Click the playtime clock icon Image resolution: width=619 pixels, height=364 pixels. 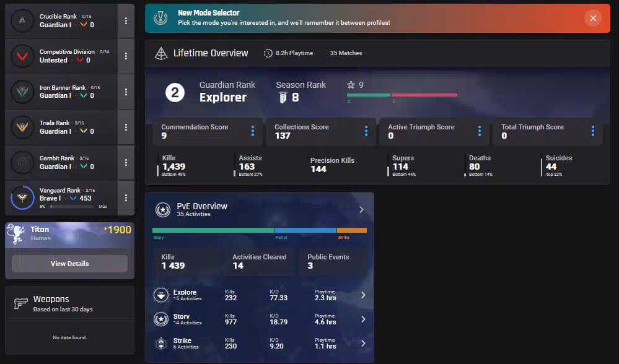tap(268, 53)
